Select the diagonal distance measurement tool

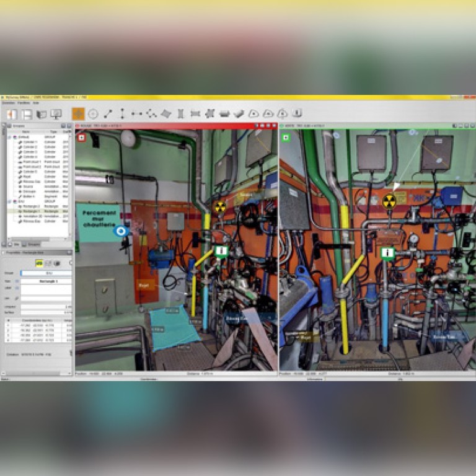(108, 113)
